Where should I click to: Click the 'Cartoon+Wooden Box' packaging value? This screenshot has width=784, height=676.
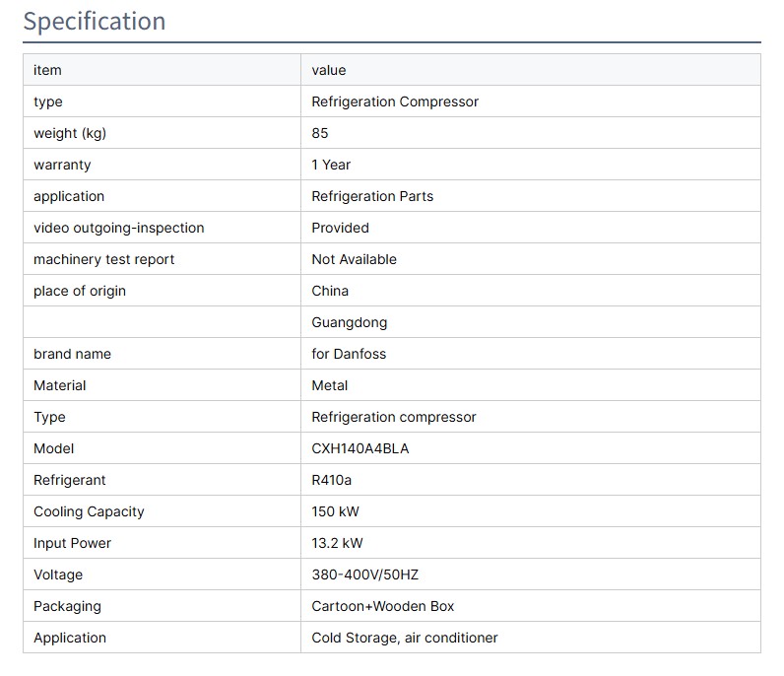(382, 606)
